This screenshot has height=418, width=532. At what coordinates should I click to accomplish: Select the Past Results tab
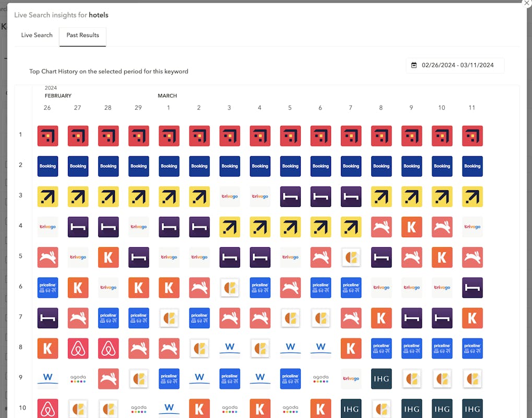point(82,36)
